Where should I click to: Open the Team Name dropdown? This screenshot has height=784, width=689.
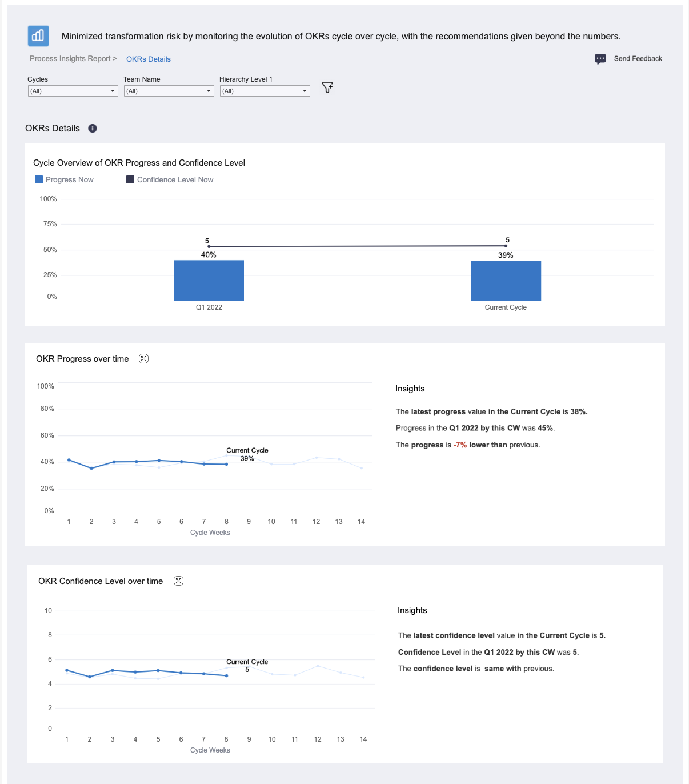click(169, 91)
